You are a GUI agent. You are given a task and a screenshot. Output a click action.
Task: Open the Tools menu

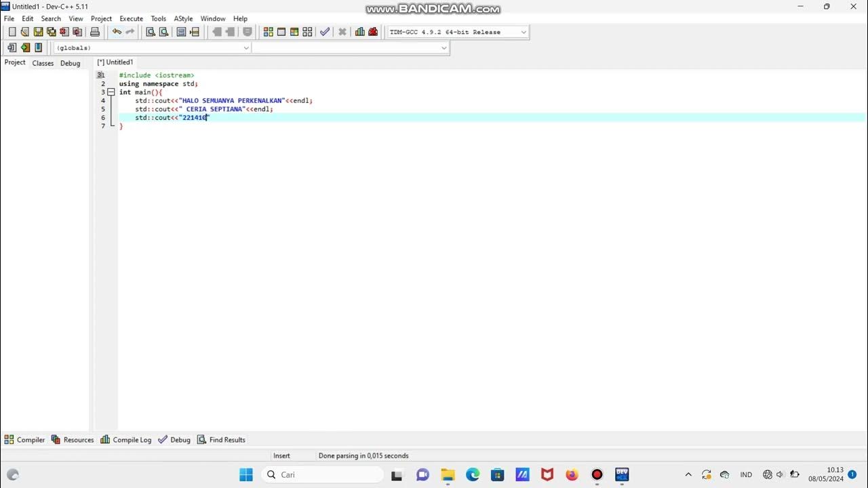[x=158, y=18]
